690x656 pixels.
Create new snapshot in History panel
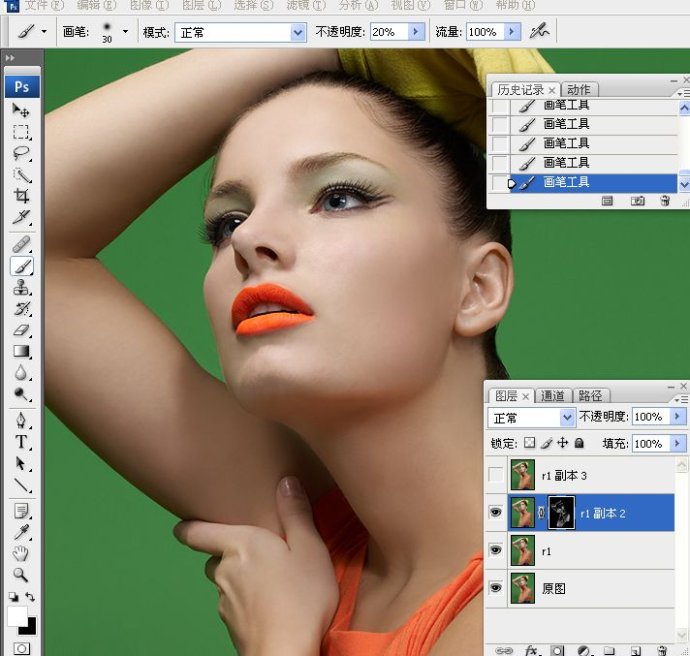(638, 201)
